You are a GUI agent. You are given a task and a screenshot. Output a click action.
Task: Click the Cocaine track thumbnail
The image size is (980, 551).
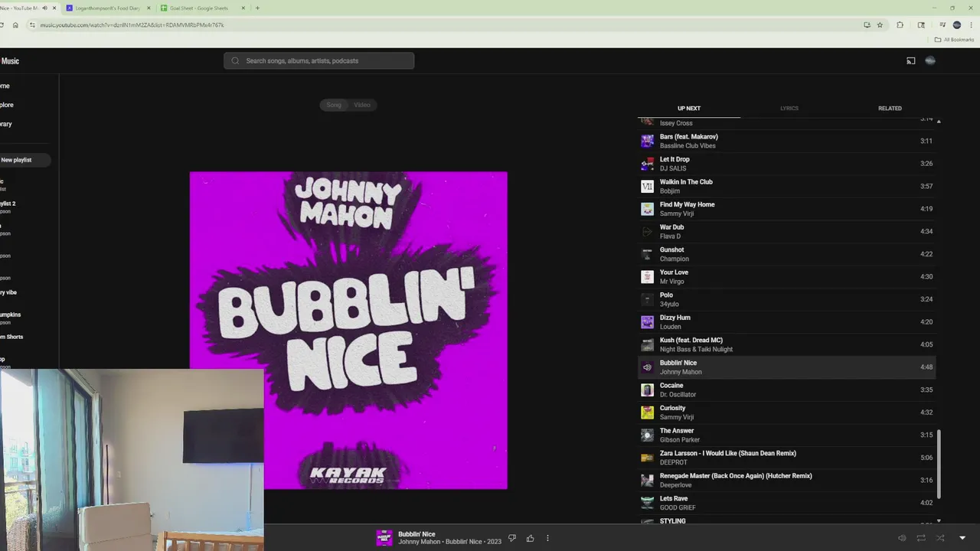tap(647, 390)
